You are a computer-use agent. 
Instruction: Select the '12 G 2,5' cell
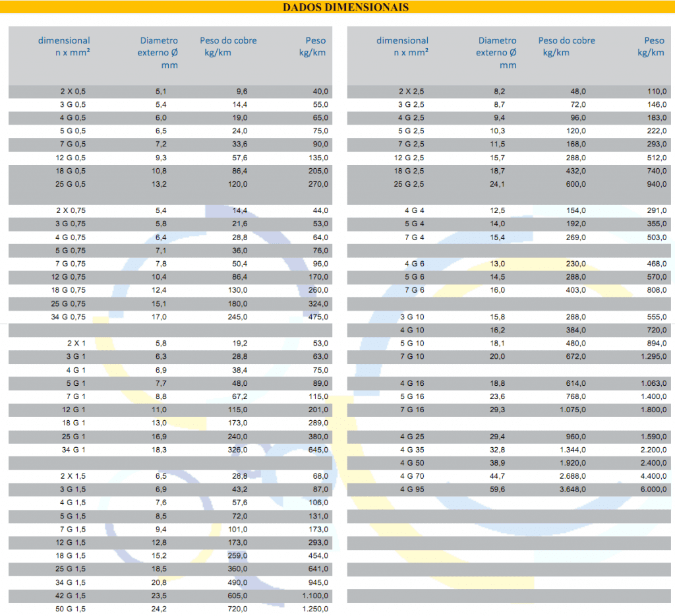pyautogui.click(x=409, y=158)
